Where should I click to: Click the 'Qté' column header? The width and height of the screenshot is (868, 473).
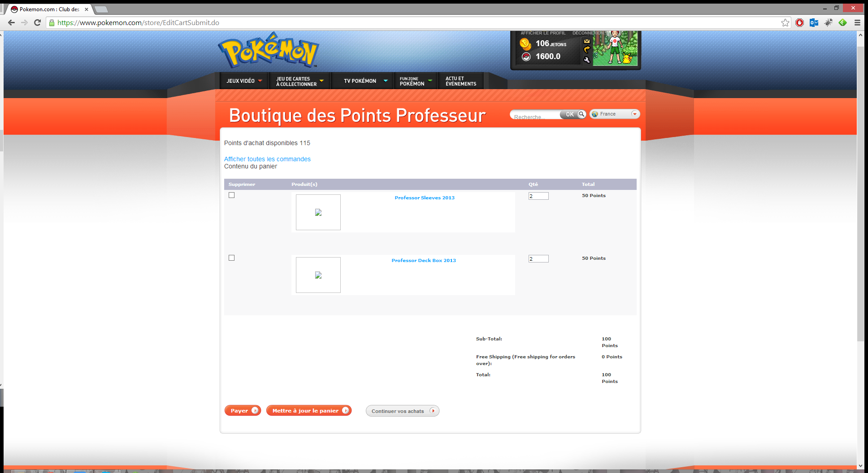pos(533,184)
